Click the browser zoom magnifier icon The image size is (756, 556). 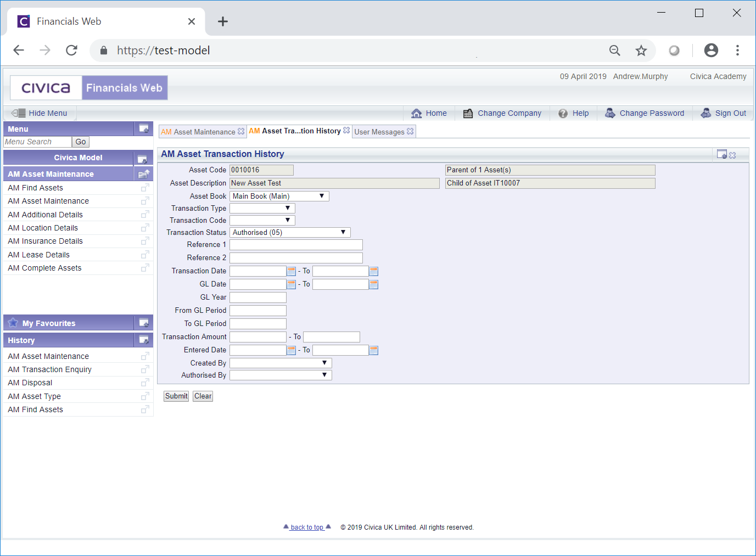[615, 50]
